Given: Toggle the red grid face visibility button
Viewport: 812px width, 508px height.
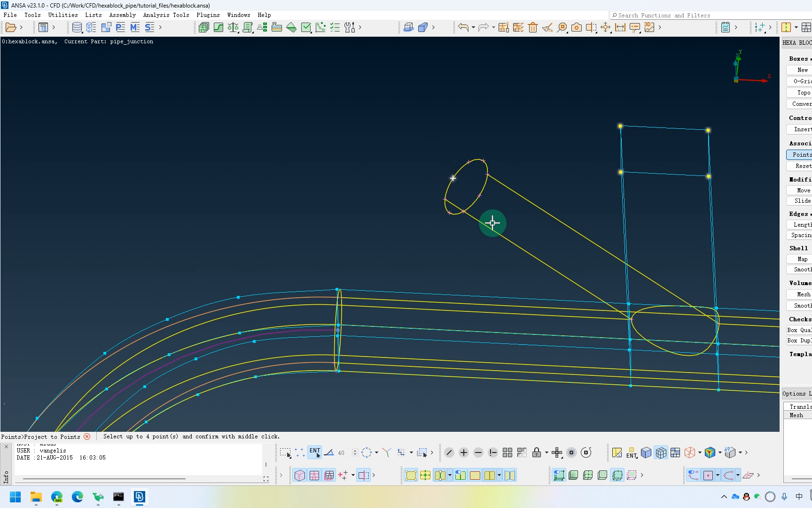Looking at the screenshot, I should tap(314, 475).
